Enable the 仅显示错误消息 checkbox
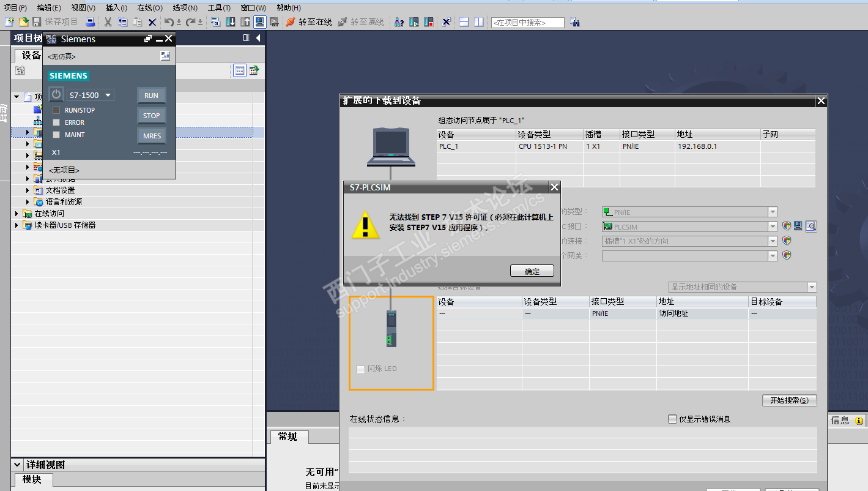The image size is (868, 491). tap(673, 419)
